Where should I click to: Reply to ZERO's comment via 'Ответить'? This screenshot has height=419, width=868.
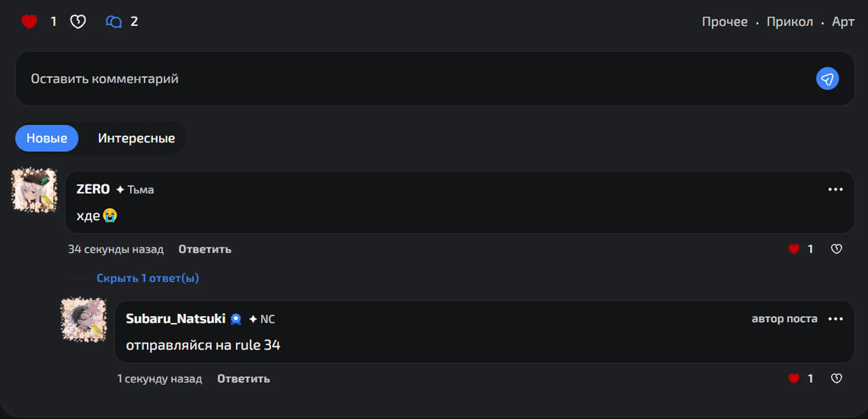[205, 249]
